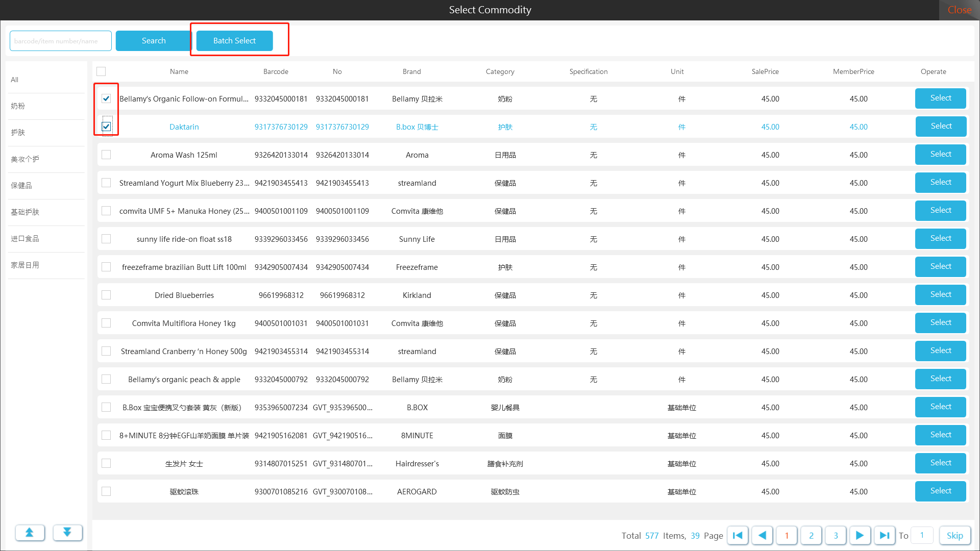Click the Skip button
Viewport: 980px width, 551px height.
(x=954, y=535)
